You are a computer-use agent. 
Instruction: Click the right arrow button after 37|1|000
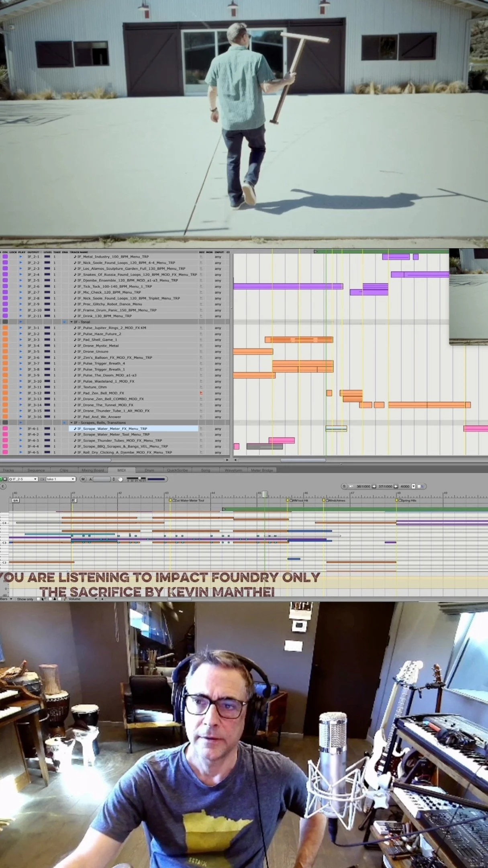[x=396, y=486]
